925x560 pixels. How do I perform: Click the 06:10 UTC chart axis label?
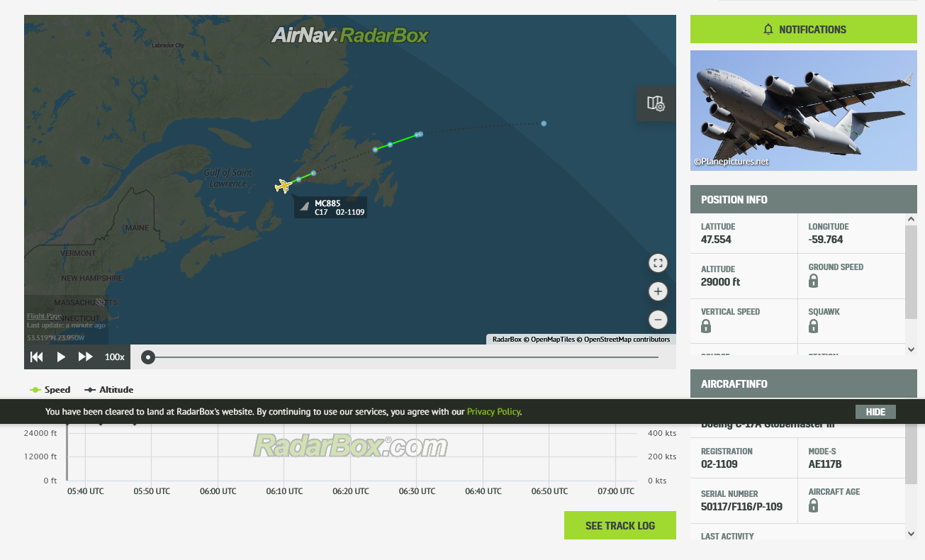[284, 491]
